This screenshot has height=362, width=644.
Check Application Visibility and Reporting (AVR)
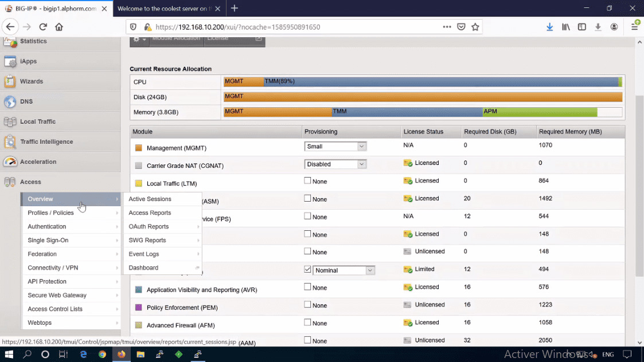click(308, 287)
